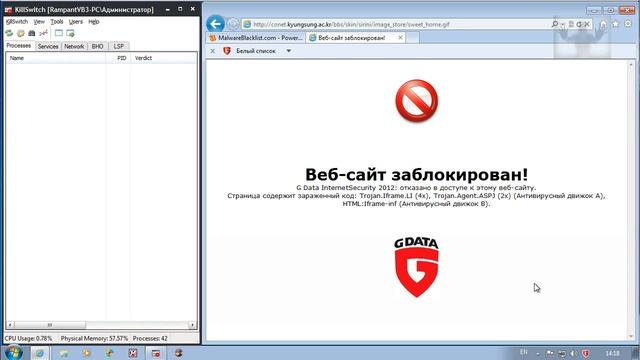Click the red blocked sign image
640x360 pixels.
point(416,100)
